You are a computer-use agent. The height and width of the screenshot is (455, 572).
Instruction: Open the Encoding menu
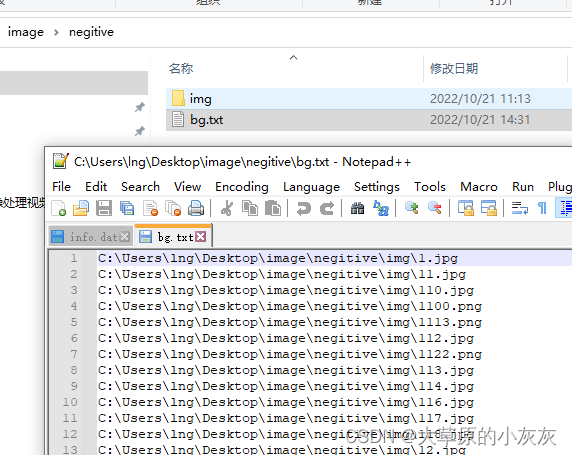241,187
